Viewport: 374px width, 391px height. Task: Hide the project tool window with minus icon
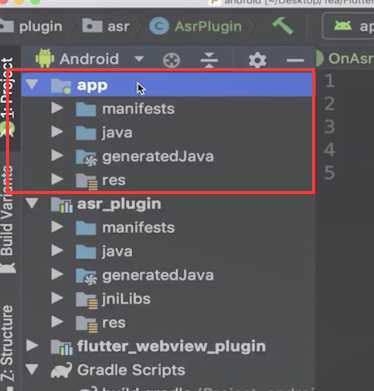pyautogui.click(x=295, y=60)
